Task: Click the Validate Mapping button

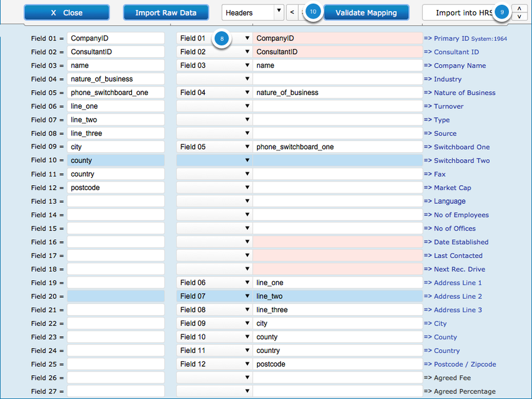Action: click(366, 13)
